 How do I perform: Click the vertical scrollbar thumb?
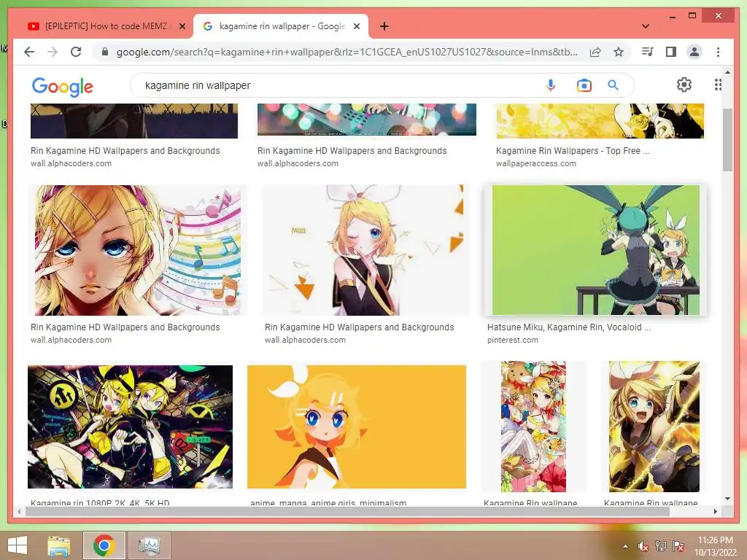(727, 140)
